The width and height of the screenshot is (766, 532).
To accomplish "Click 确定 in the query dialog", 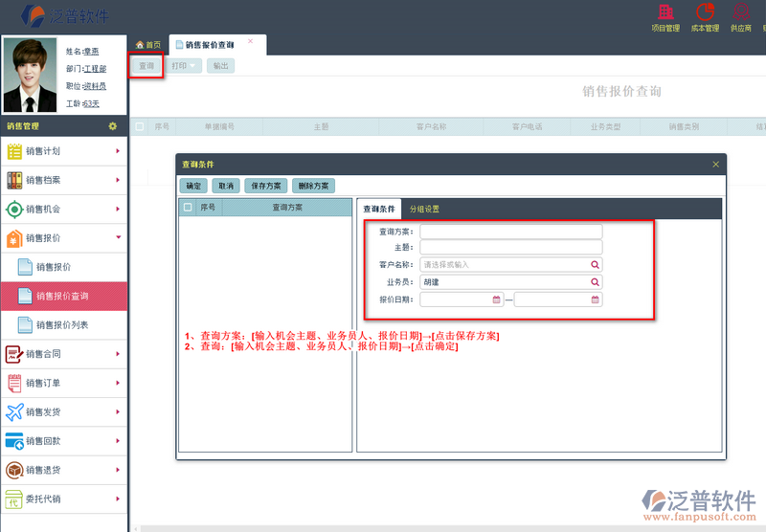I will (193, 186).
